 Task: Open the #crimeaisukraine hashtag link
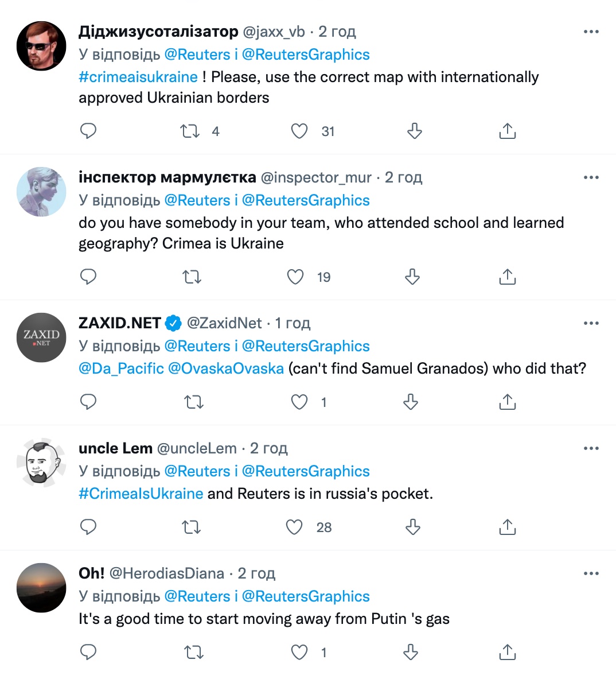(x=138, y=77)
